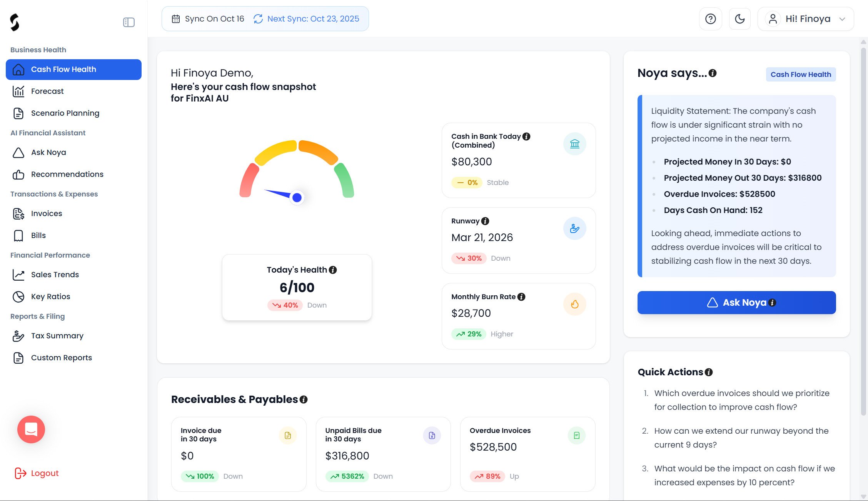Click the bank icon in Cash in Bank card
868x501 pixels.
574,144
